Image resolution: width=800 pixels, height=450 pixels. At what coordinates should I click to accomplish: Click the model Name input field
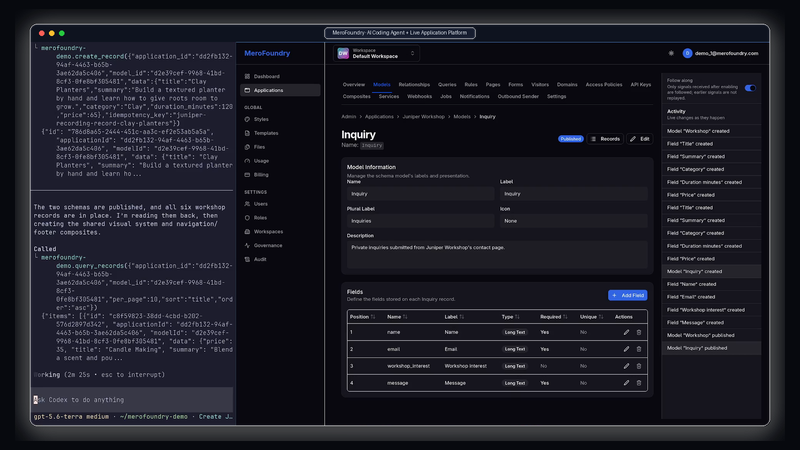pos(420,194)
